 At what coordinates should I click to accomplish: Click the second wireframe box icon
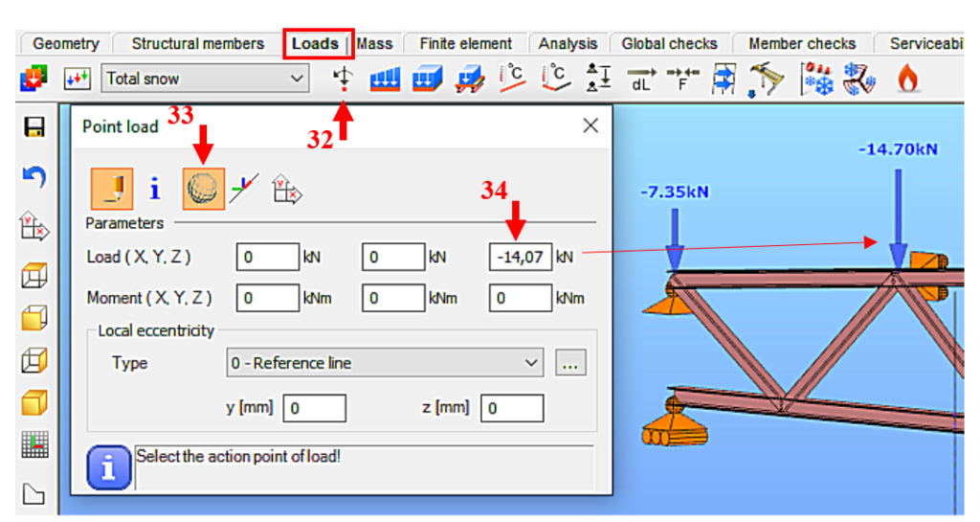tap(34, 360)
